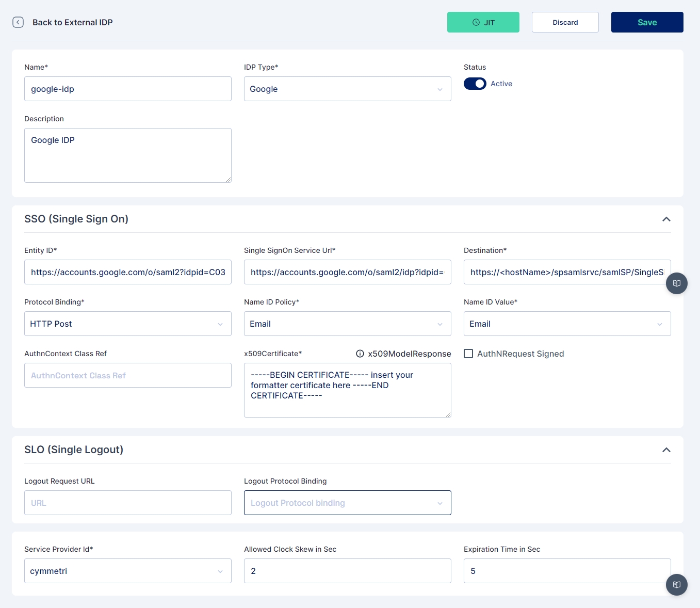Select the Service Provider Id dropdown
This screenshot has width=700, height=608.
point(127,571)
